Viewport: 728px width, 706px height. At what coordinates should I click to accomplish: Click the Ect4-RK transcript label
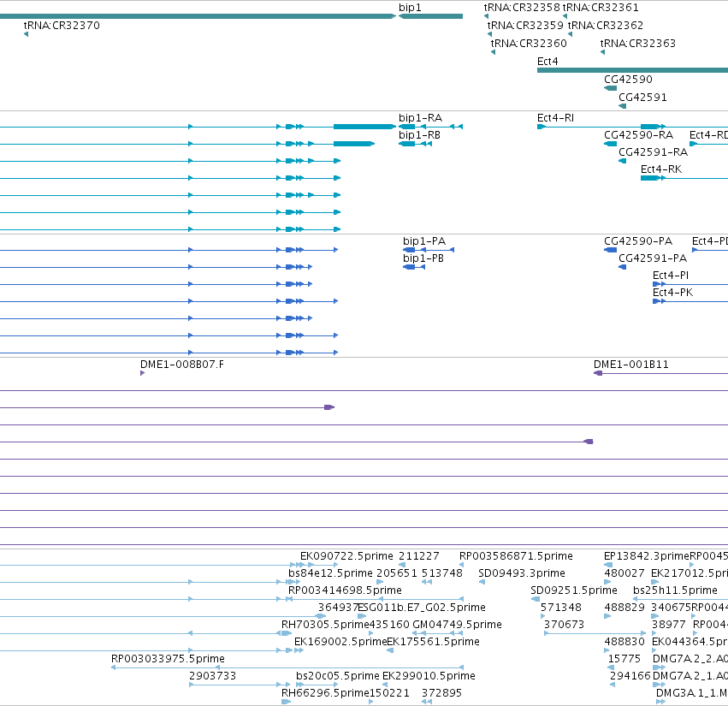[661, 169]
